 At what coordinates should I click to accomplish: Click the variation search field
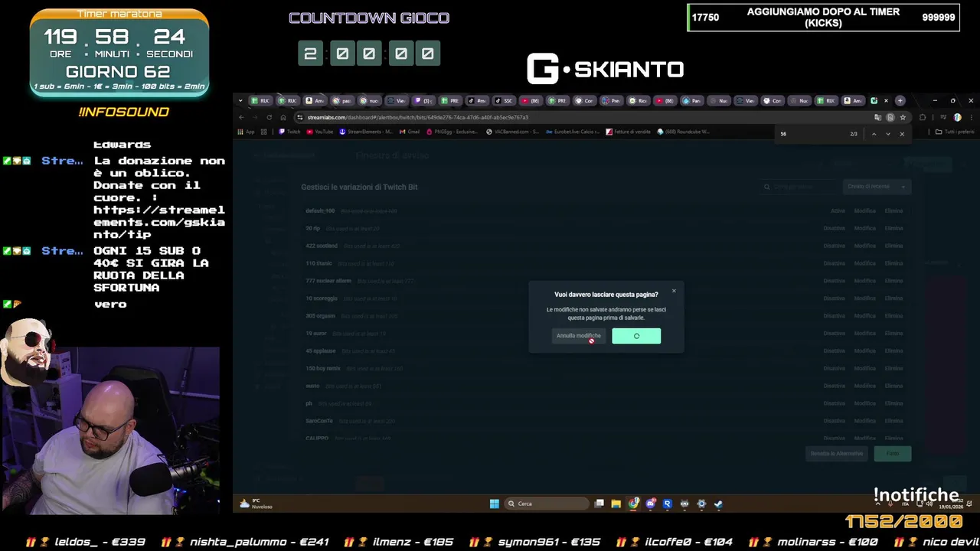pyautogui.click(x=800, y=187)
